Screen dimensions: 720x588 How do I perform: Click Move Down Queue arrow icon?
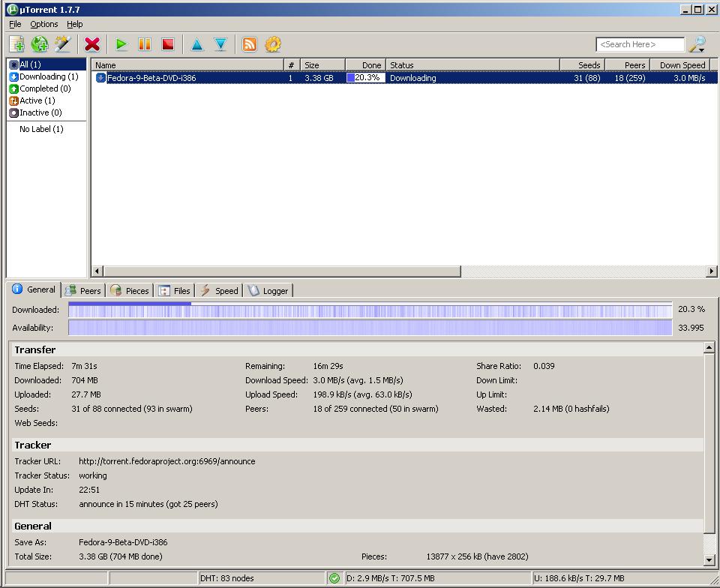pos(220,44)
